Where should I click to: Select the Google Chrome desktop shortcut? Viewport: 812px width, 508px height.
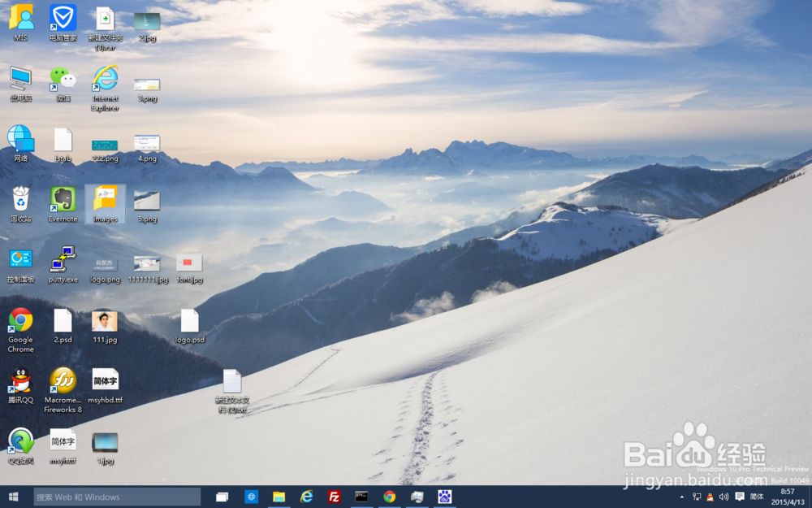21,330
